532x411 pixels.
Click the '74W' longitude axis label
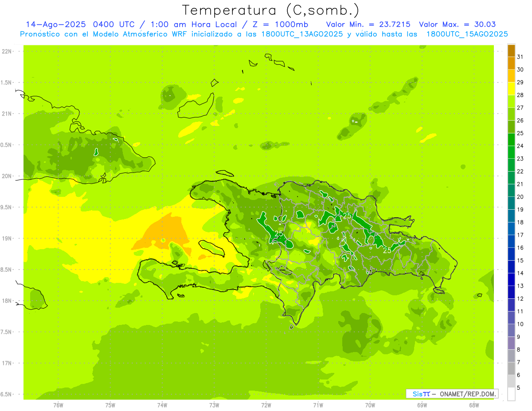point(162,405)
